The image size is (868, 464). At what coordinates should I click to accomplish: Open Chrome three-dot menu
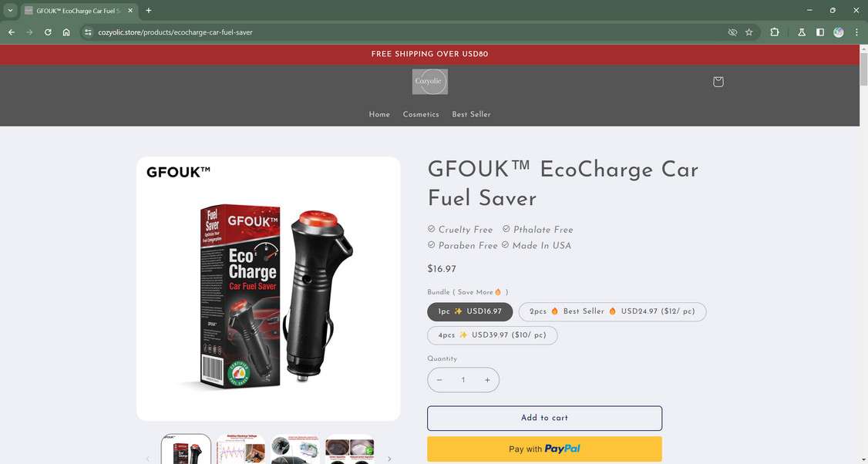click(x=856, y=32)
